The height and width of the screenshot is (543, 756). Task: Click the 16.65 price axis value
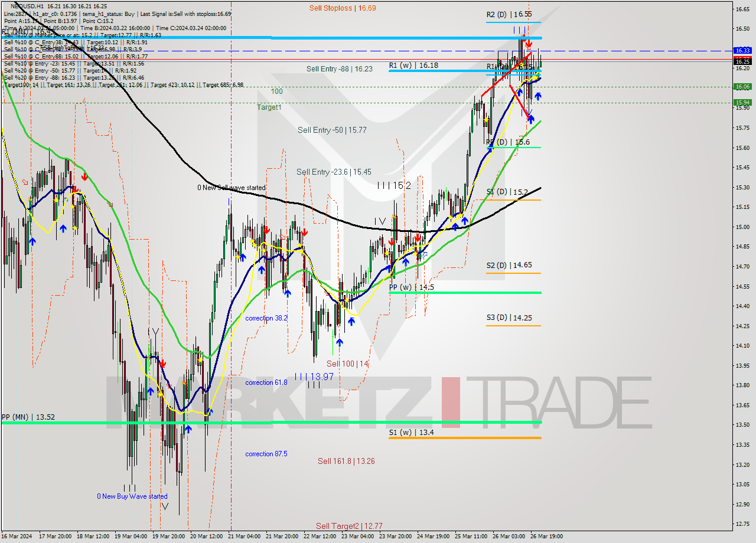pyautogui.click(x=742, y=9)
